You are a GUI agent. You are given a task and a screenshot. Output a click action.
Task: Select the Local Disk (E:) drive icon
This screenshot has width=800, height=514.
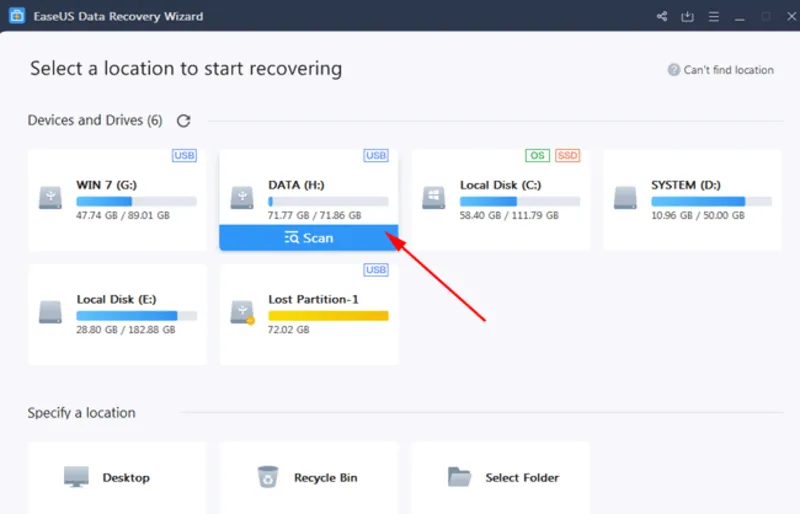click(50, 312)
